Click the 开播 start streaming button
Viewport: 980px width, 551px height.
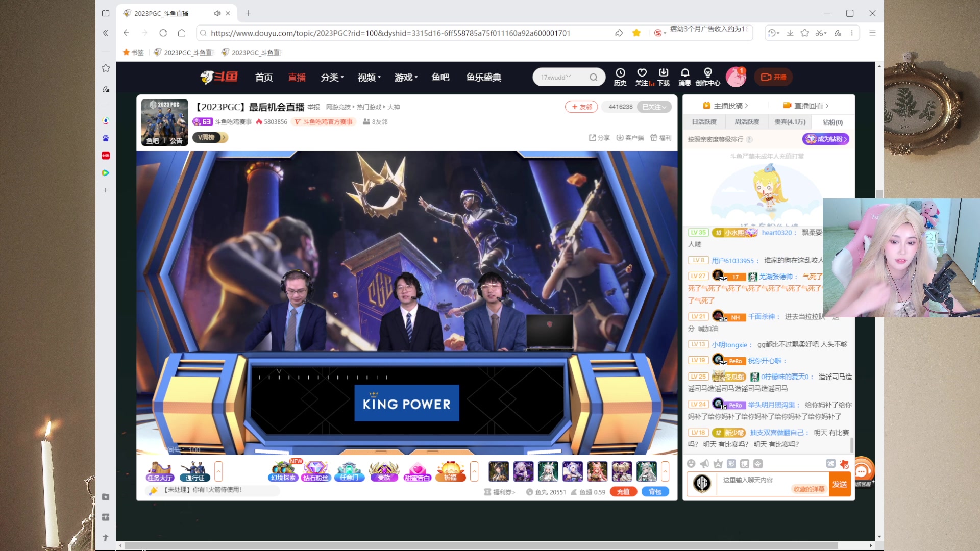[x=774, y=77]
